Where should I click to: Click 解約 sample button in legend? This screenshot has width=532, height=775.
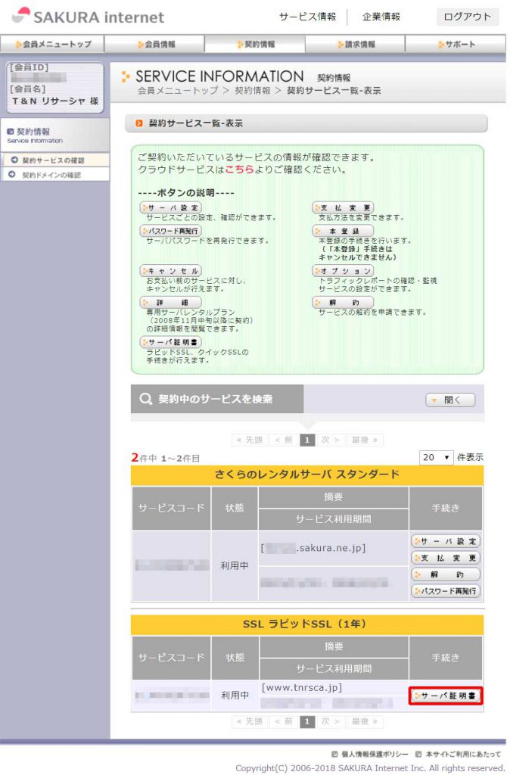point(343,302)
